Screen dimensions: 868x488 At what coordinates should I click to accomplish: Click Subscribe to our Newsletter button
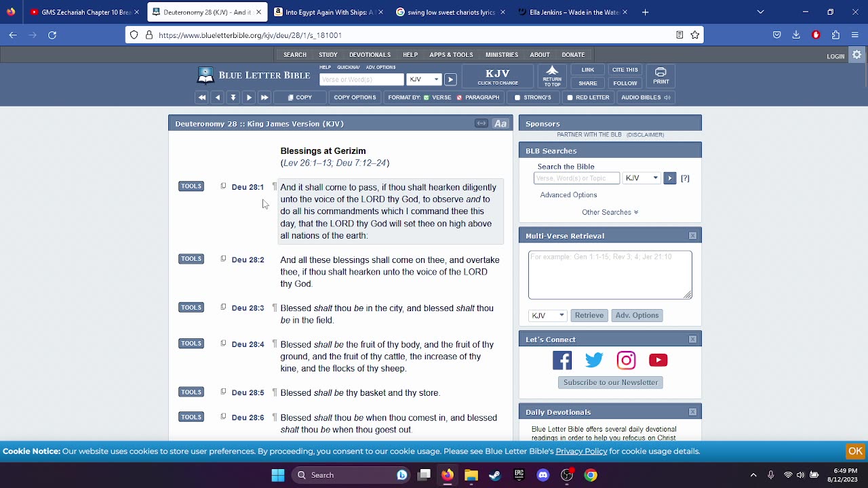click(x=610, y=382)
